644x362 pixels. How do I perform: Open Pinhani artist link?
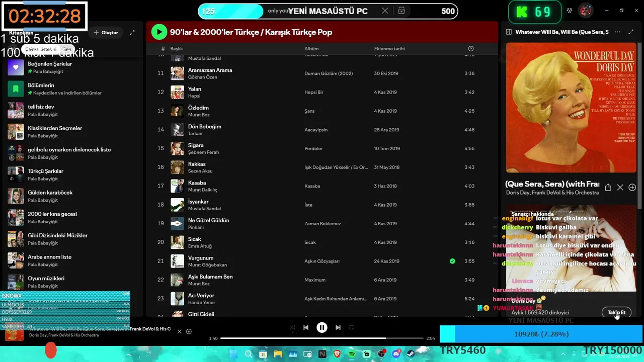(196, 227)
